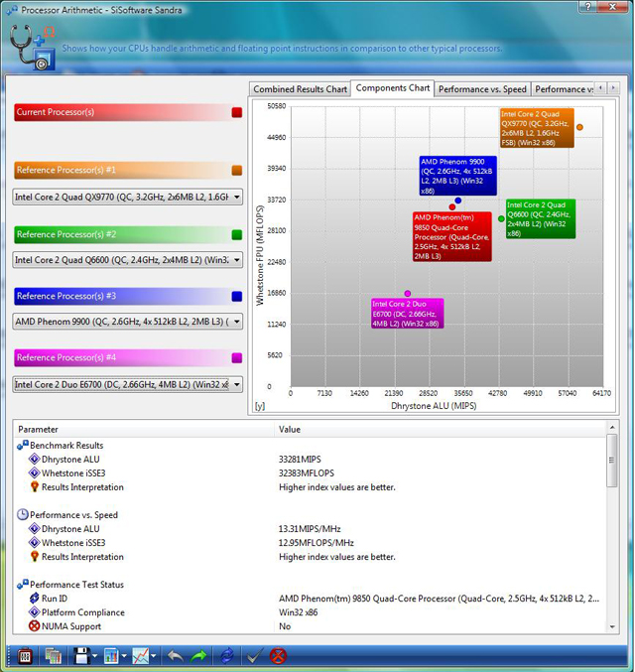Click the line graph icon in the bottom toolbar
The image size is (635, 672).
pos(141,656)
